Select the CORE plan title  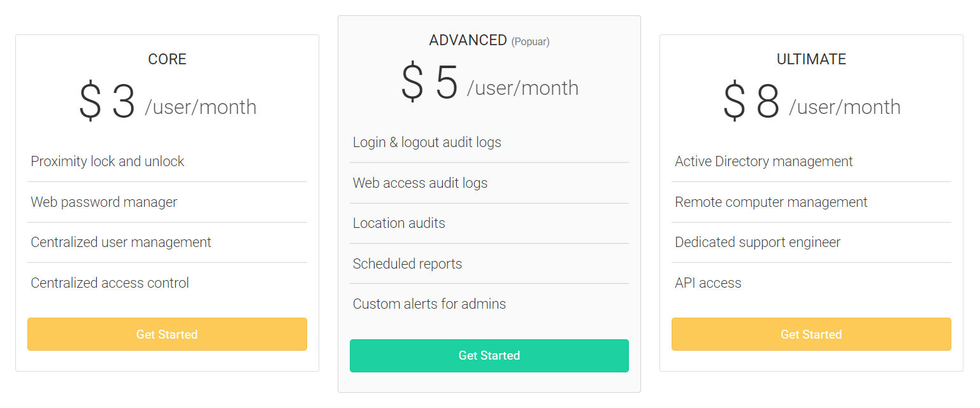coord(167,59)
